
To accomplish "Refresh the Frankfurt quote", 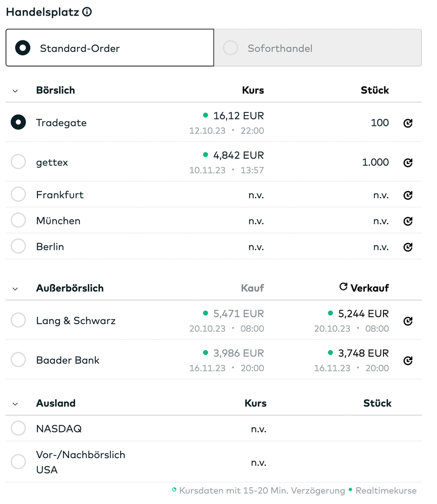I will (408, 195).
